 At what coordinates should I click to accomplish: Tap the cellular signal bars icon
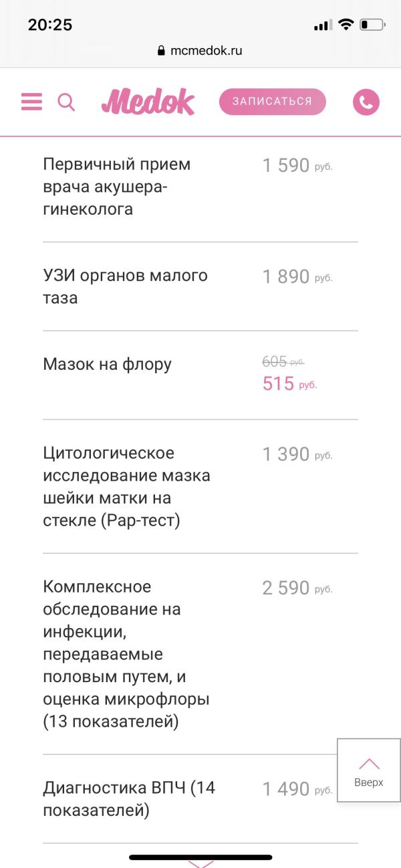[323, 25]
